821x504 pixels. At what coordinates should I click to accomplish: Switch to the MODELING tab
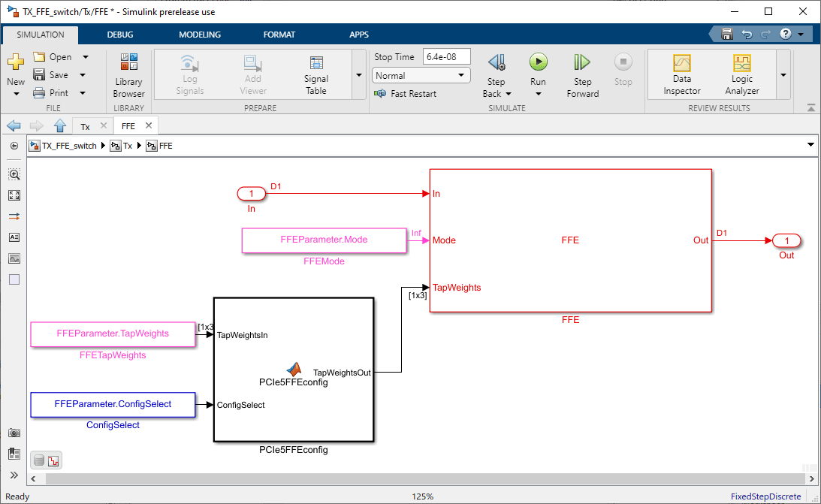pos(200,35)
